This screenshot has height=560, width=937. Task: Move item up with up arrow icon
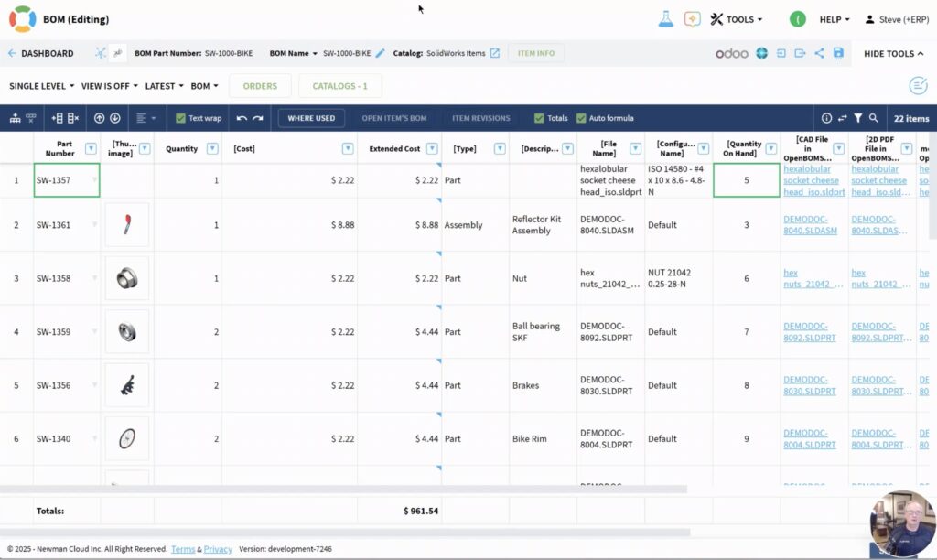coord(99,118)
